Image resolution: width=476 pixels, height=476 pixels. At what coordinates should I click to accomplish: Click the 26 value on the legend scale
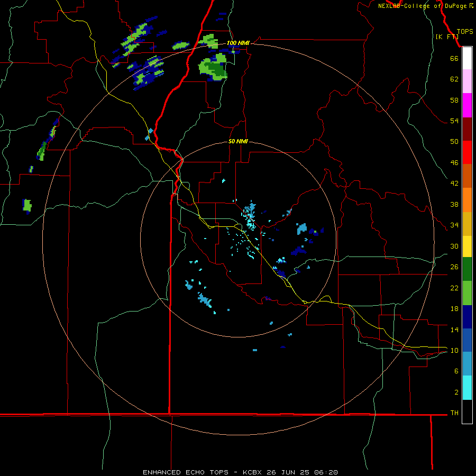(x=454, y=267)
